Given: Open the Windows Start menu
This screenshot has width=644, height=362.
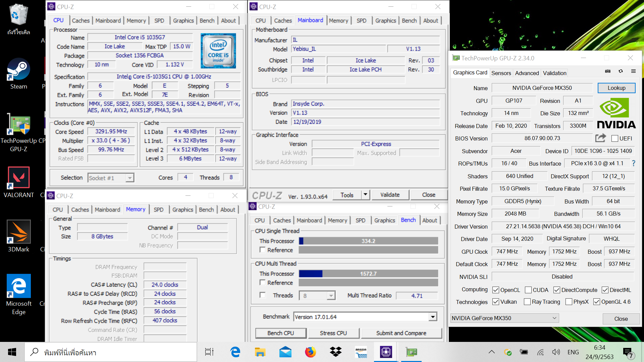Looking at the screenshot, I should (x=12, y=352).
